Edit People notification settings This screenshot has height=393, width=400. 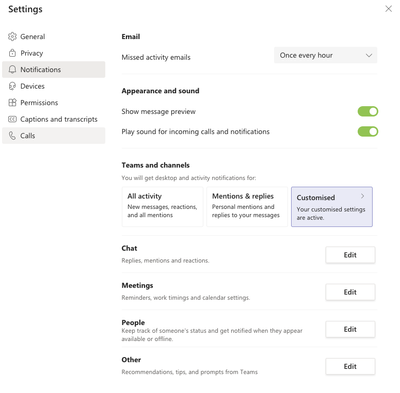[350, 329]
